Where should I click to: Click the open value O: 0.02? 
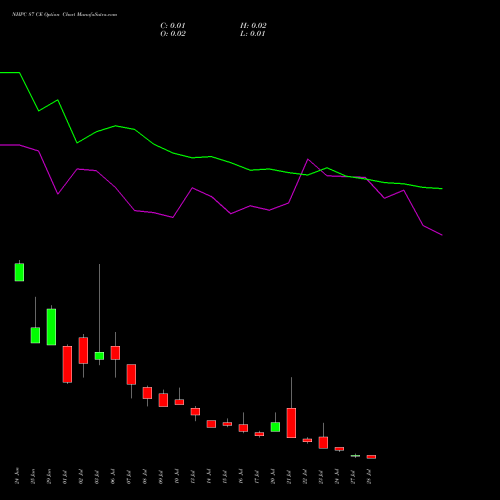click(x=173, y=34)
